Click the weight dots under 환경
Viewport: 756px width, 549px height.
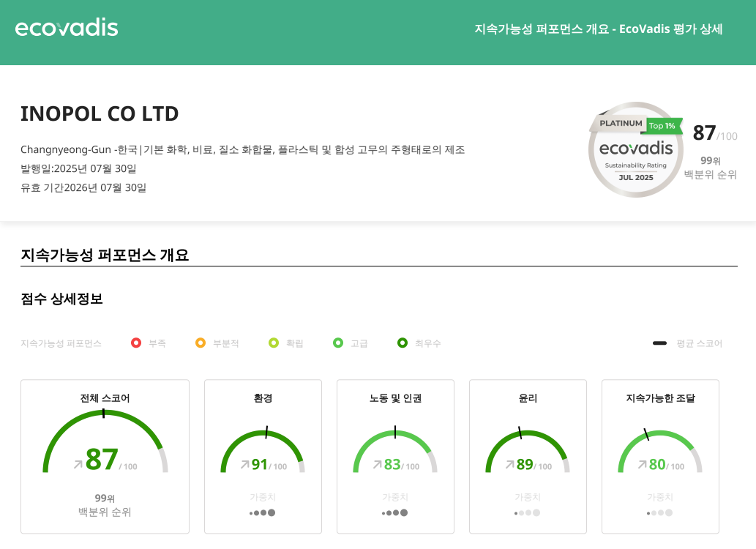coord(262,513)
